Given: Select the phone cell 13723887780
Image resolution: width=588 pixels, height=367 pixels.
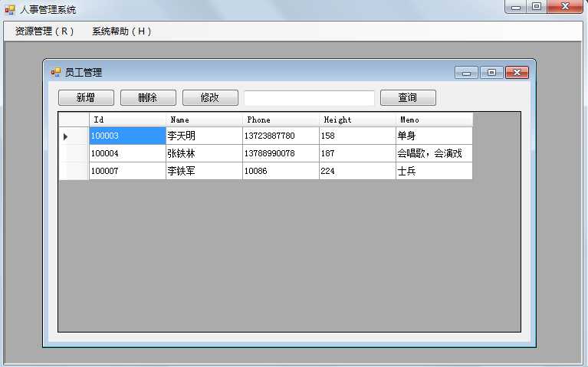Looking at the screenshot, I should (x=281, y=136).
